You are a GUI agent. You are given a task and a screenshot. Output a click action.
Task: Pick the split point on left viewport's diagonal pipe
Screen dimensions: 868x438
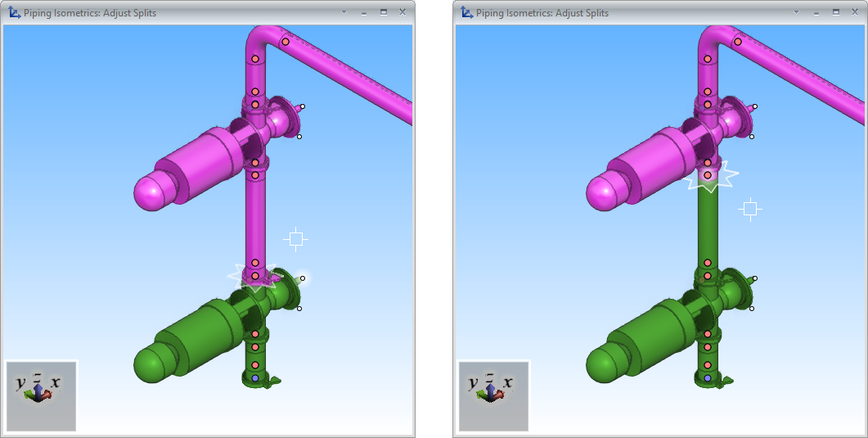pyautogui.click(x=286, y=42)
